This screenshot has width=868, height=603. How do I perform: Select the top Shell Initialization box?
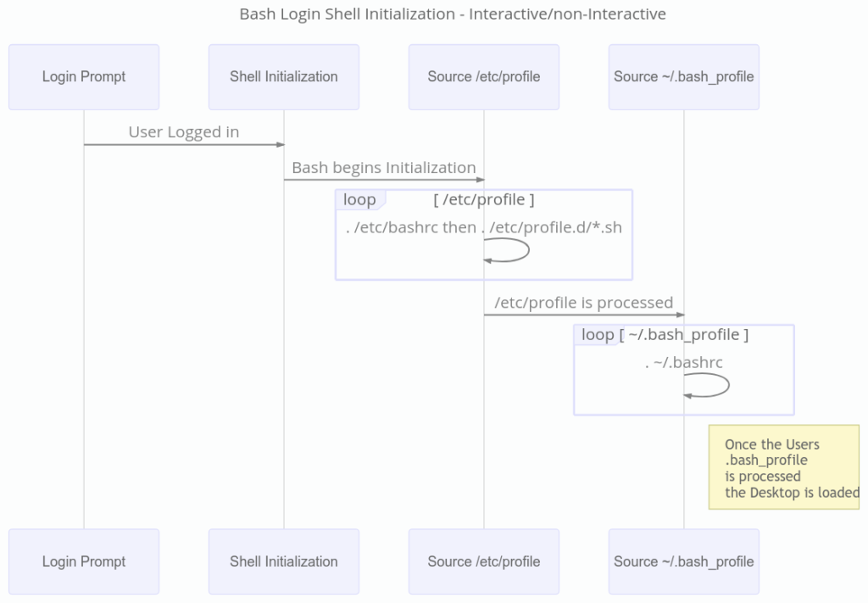284,77
